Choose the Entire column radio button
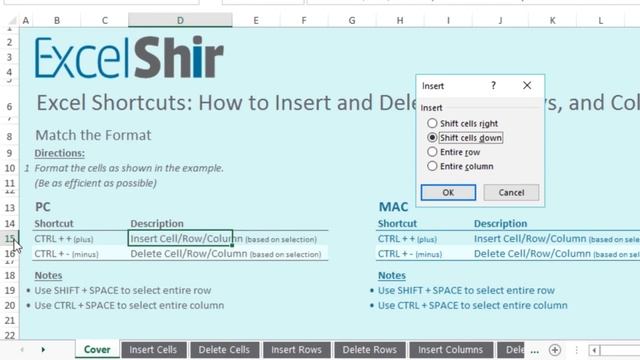This screenshot has height=360, width=640. [460, 166]
